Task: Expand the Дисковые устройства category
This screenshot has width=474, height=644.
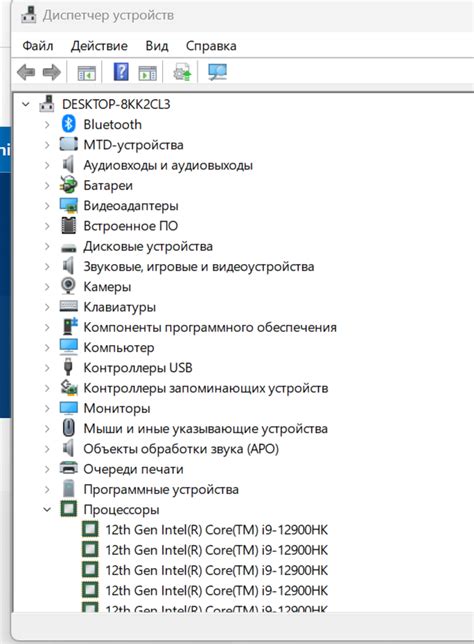Action: (x=47, y=246)
